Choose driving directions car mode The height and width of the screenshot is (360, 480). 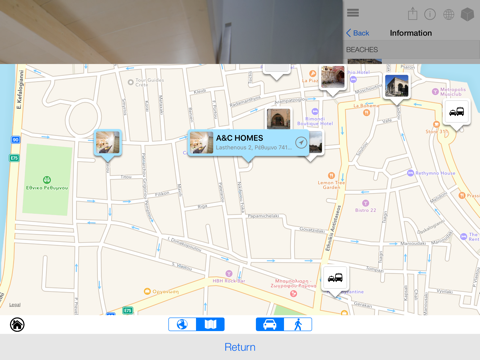(270, 324)
